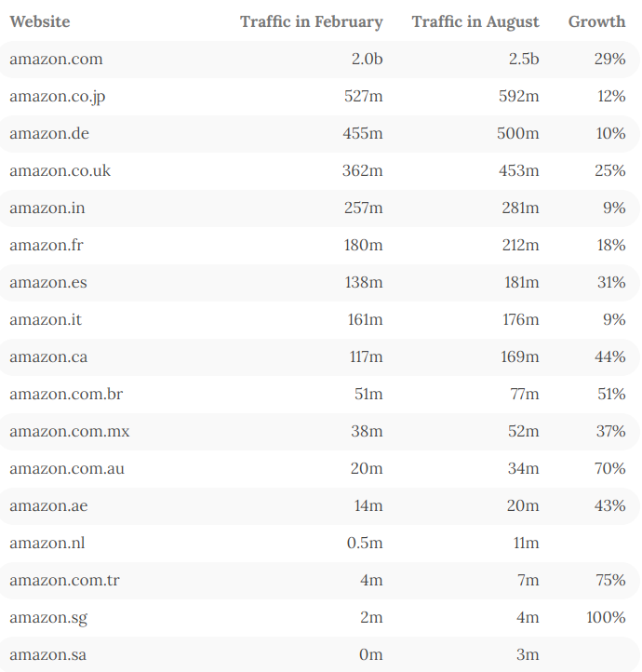
Task: Click the 75% growth cell for amazon.com.tr
Action: point(610,580)
